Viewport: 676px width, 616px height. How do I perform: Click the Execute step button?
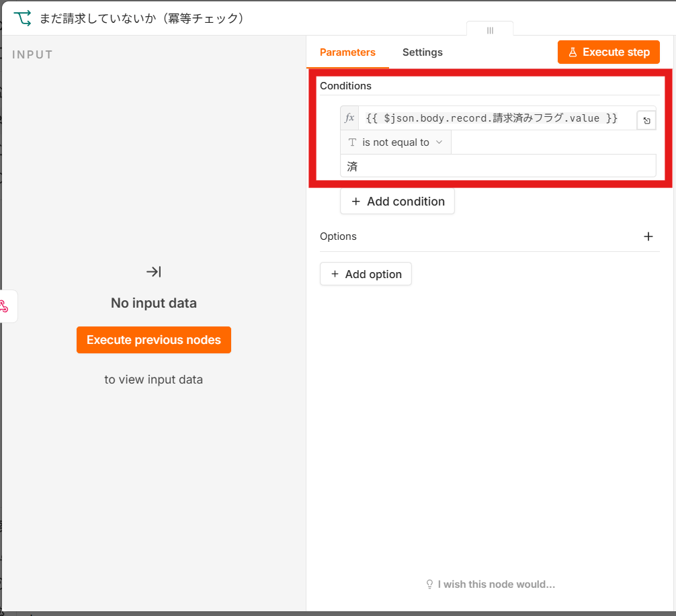(608, 52)
